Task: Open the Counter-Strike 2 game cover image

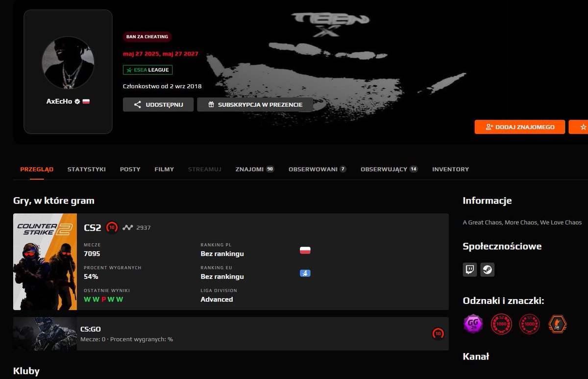Action: coord(45,262)
